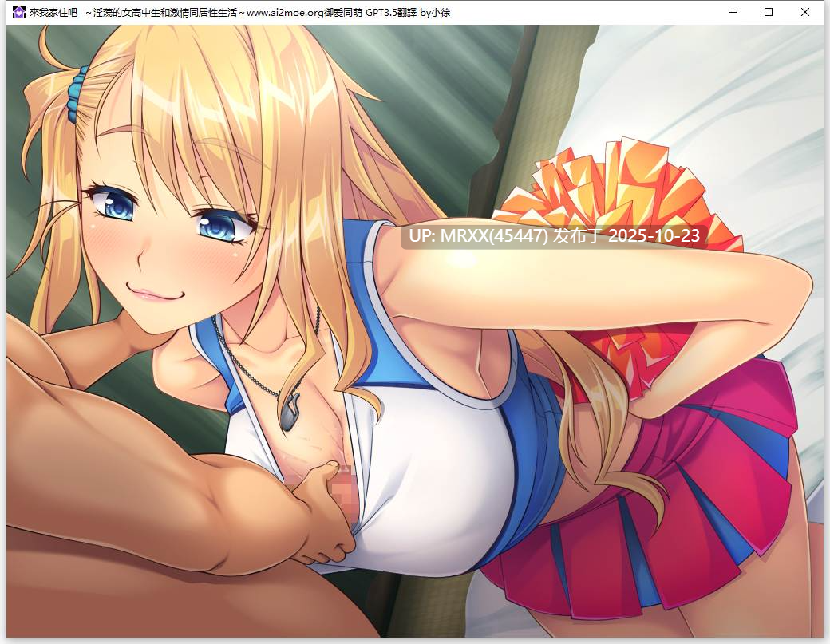This screenshot has width=830, height=644.
Task: Click the app icon in the title bar
Action: tap(19, 12)
